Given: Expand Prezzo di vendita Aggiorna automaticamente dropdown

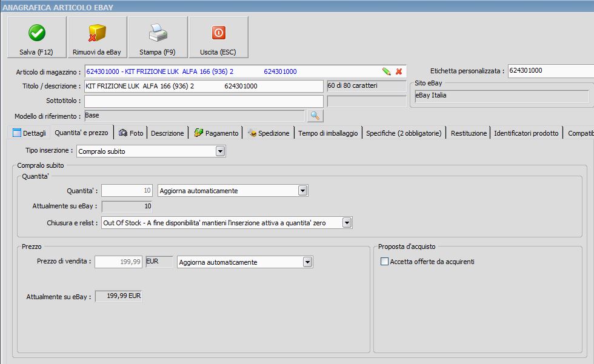Looking at the screenshot, I should 307,262.
